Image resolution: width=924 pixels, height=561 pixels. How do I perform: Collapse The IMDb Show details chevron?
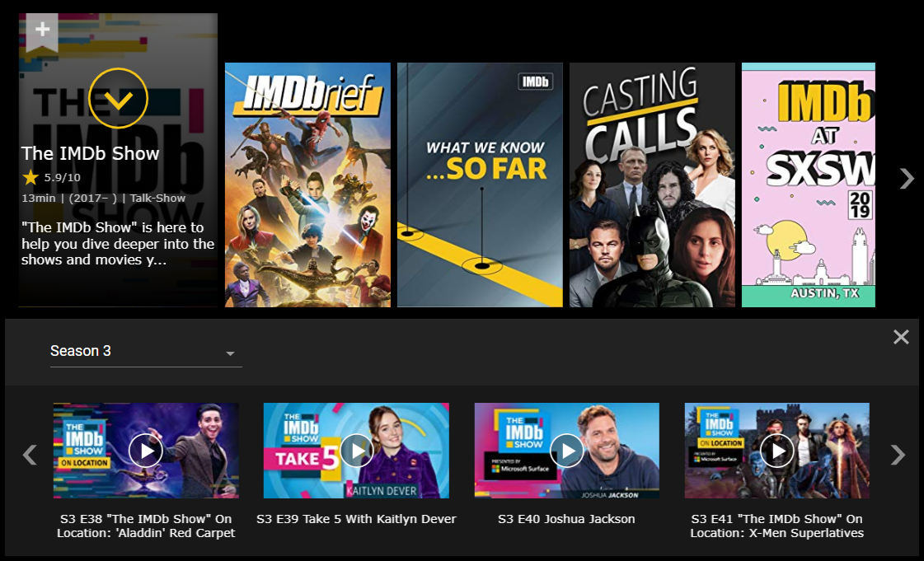point(118,98)
